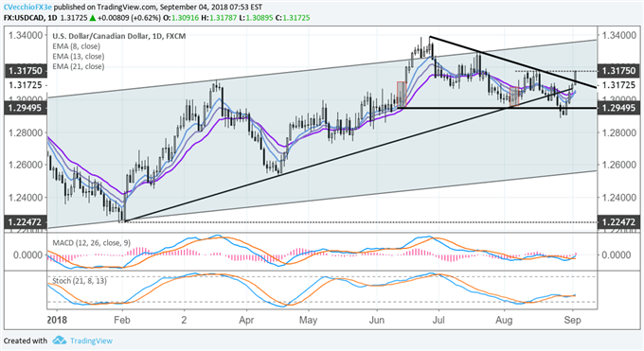Select the EMA (8, close) indicator label
Viewport: 644px width, 351px height.
click(x=77, y=46)
